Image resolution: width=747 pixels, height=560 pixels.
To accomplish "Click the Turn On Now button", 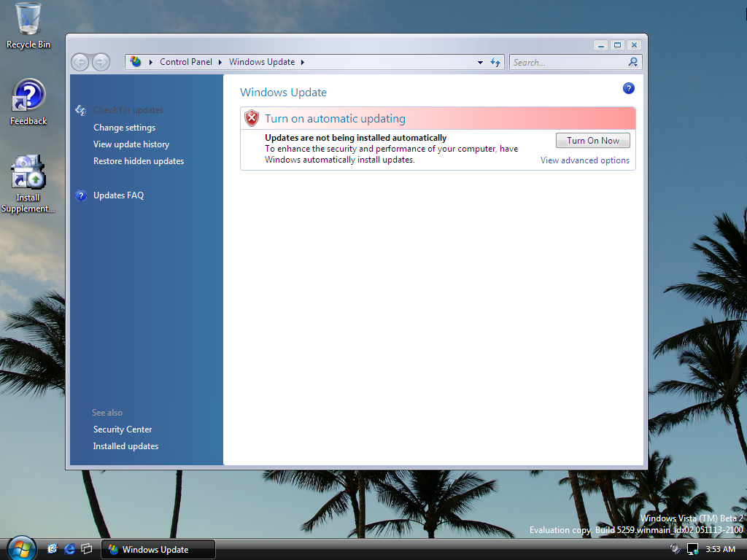I will click(592, 141).
